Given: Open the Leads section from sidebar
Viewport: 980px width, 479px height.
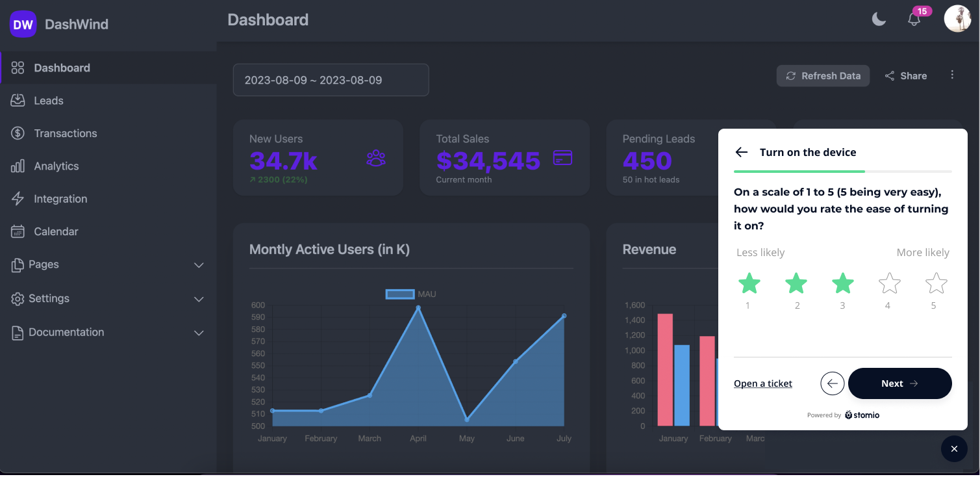Looking at the screenshot, I should click(48, 100).
